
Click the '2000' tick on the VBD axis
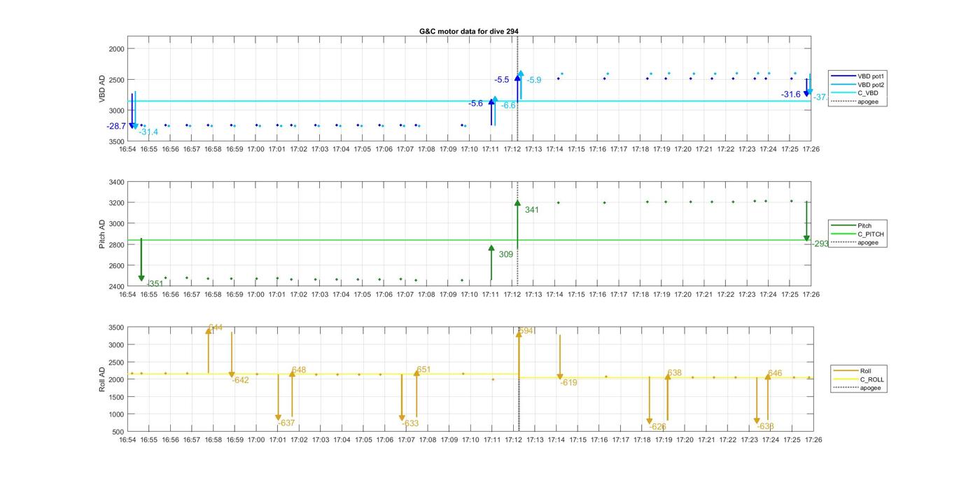pyautogui.click(x=116, y=49)
